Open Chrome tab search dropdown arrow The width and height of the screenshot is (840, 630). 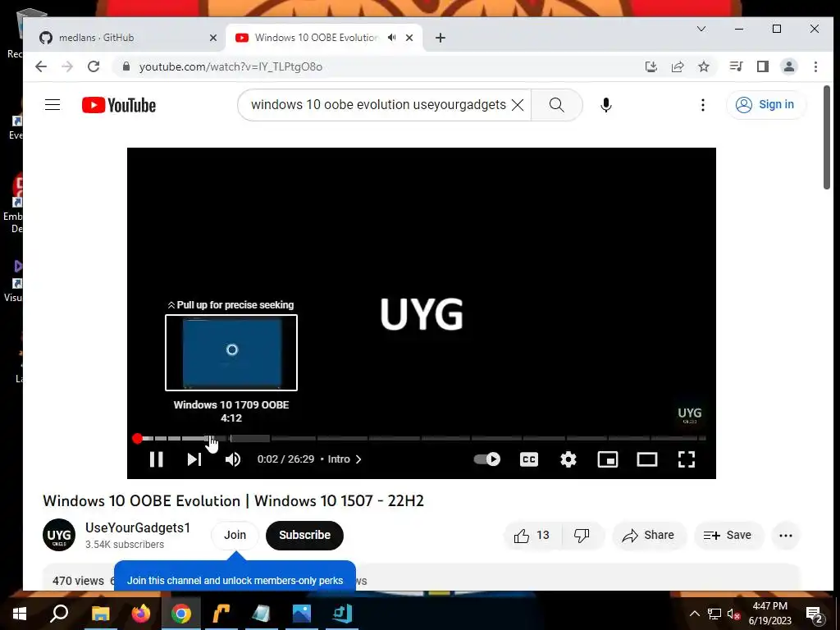tap(701, 29)
